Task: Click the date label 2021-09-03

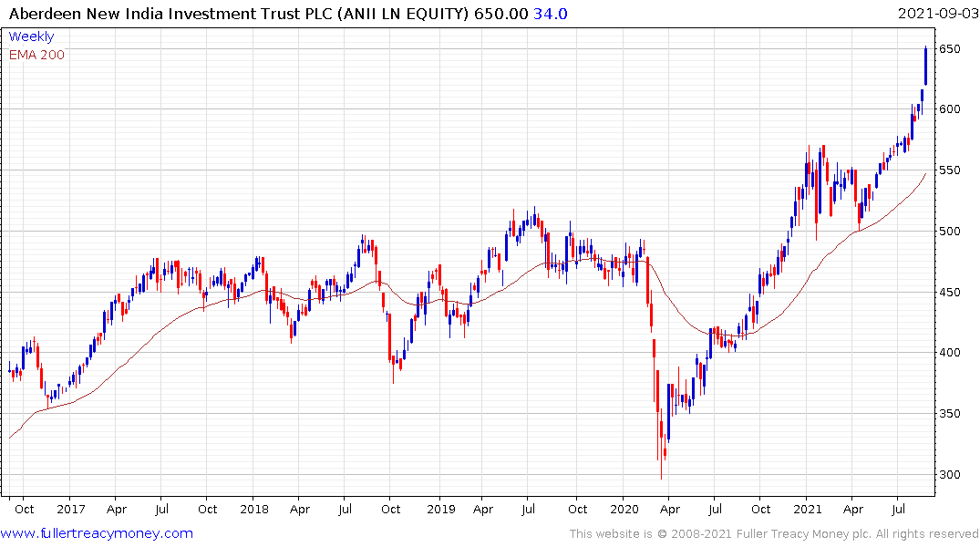Action: pyautogui.click(x=937, y=14)
